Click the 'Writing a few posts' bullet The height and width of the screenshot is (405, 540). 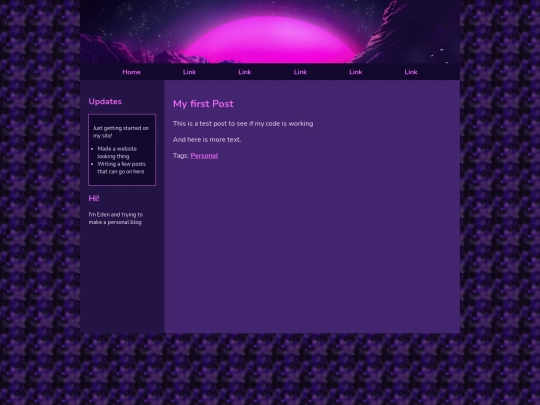tap(121, 168)
